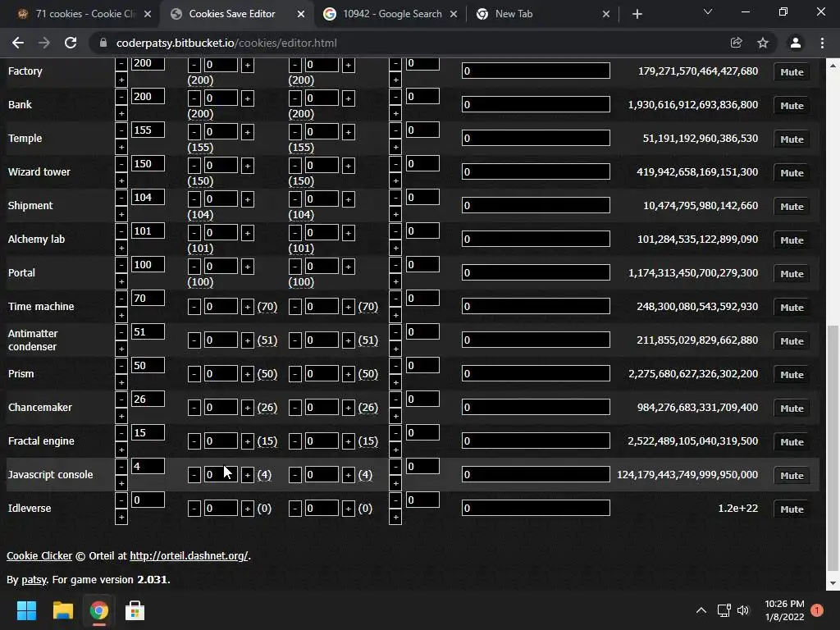Decrease Time machine first 0 field minus
The image size is (840, 630).
pos(194,307)
